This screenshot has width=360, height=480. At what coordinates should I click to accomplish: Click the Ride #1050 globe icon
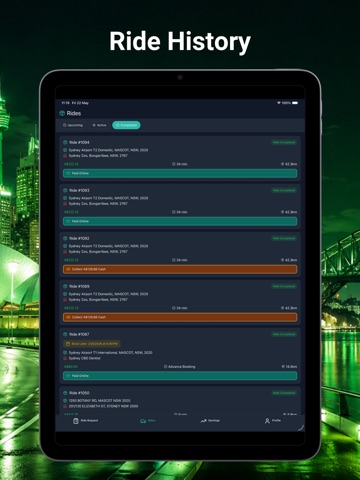65,393
